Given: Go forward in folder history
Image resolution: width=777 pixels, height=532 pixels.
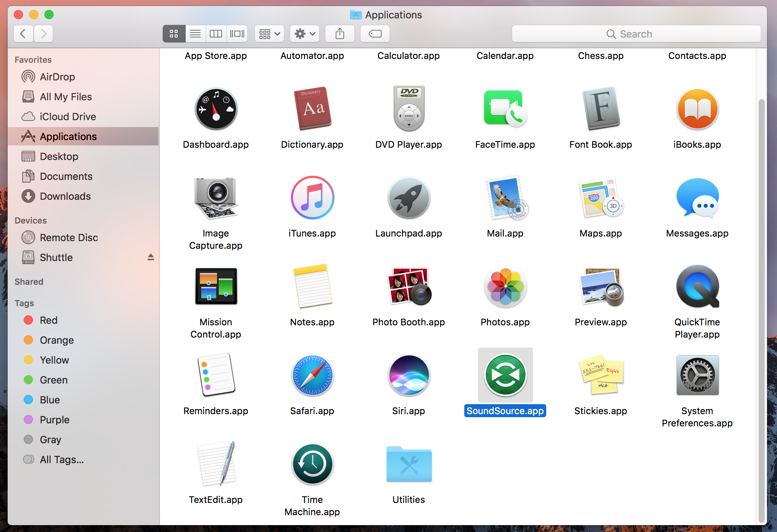Looking at the screenshot, I should (x=43, y=34).
